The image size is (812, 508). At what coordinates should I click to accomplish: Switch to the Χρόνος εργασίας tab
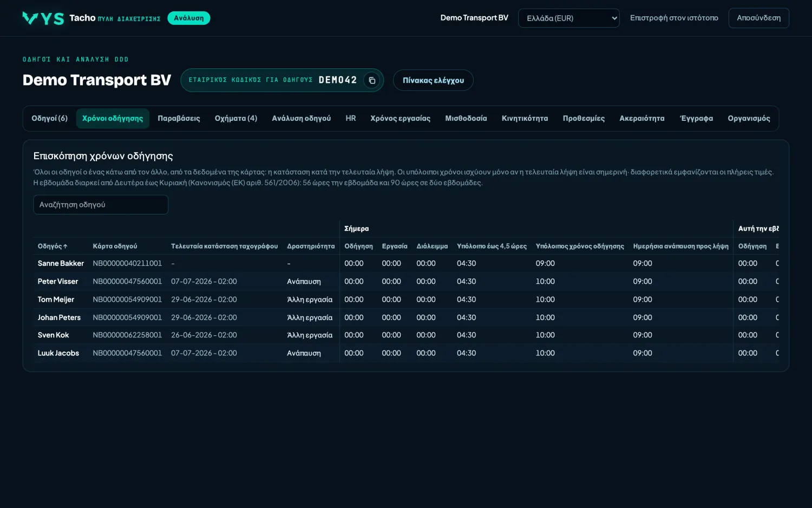click(401, 119)
